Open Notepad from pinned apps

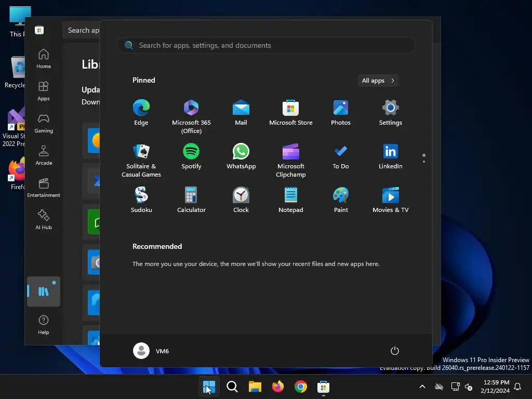click(291, 200)
